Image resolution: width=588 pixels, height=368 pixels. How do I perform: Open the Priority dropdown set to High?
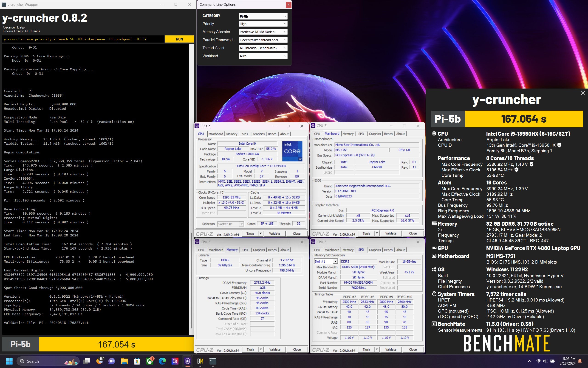(263, 24)
